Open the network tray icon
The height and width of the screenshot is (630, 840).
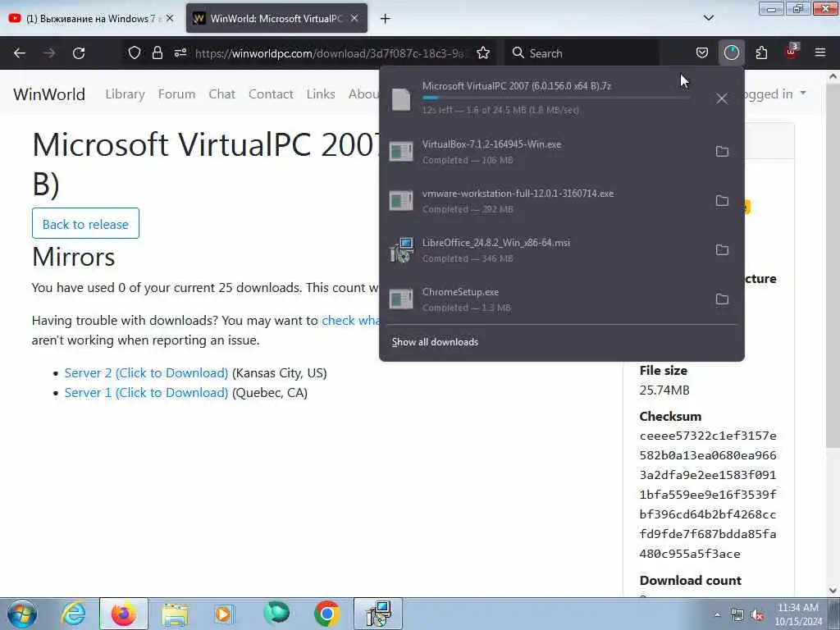click(x=737, y=615)
